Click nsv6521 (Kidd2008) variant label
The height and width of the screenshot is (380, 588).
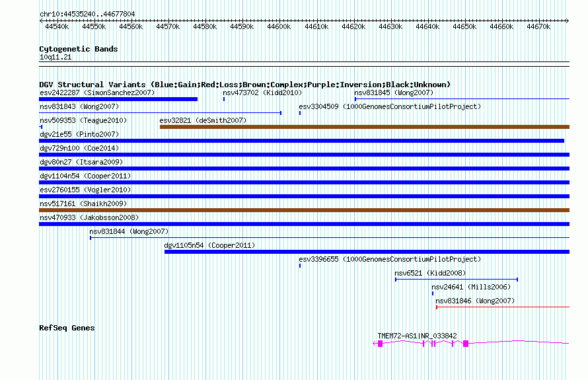(429, 273)
